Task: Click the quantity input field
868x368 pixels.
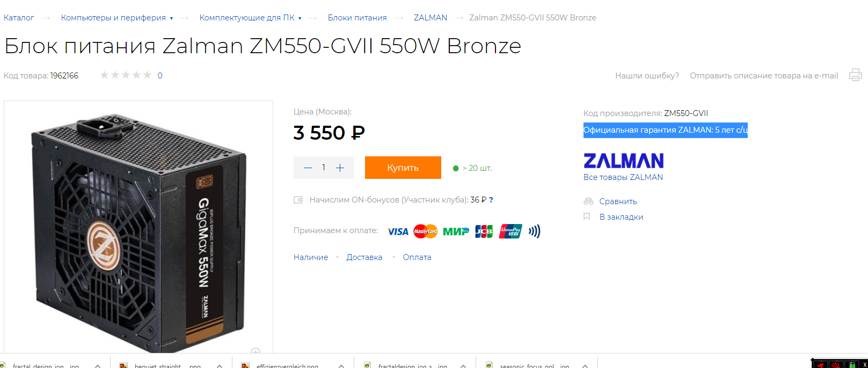Action: 324,168
